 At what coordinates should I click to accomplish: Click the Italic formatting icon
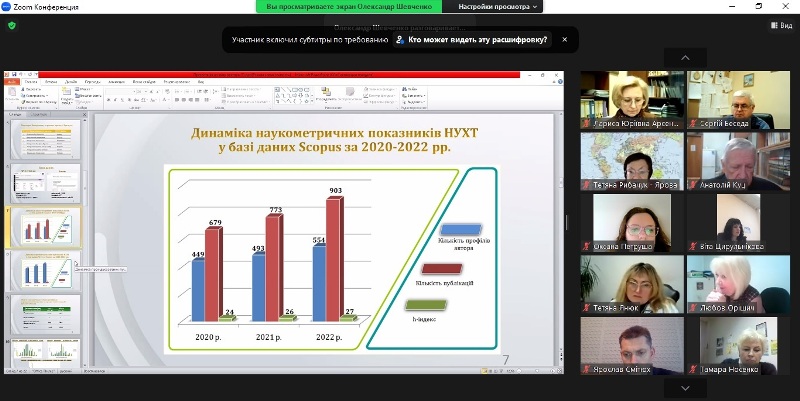(x=115, y=99)
